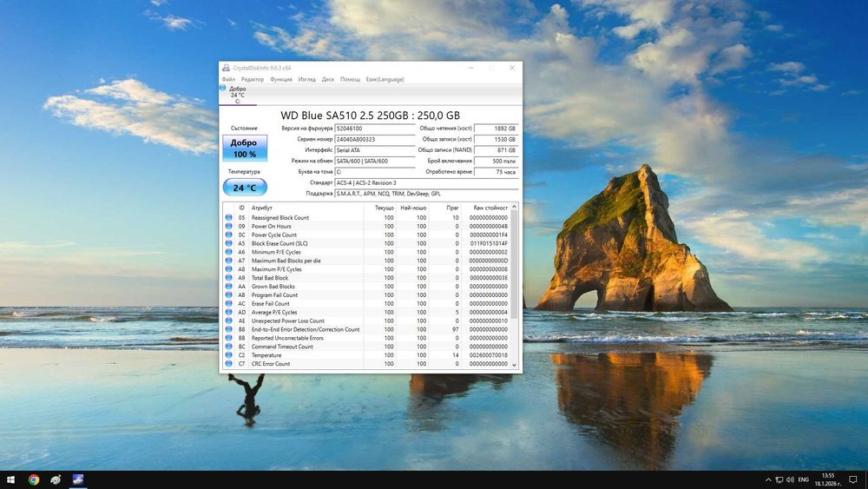868x489 pixels.
Task: Click the status orb beside Grown Bad Blocks
Action: tap(228, 287)
